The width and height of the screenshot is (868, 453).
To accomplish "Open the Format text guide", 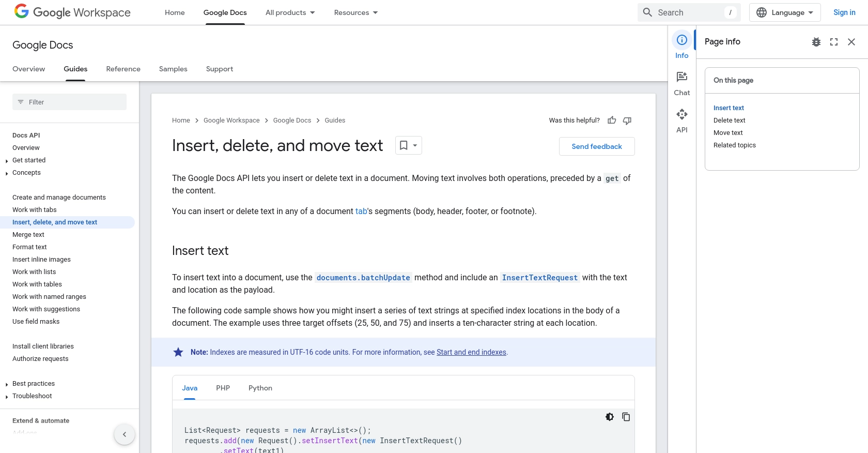I will pos(29,247).
